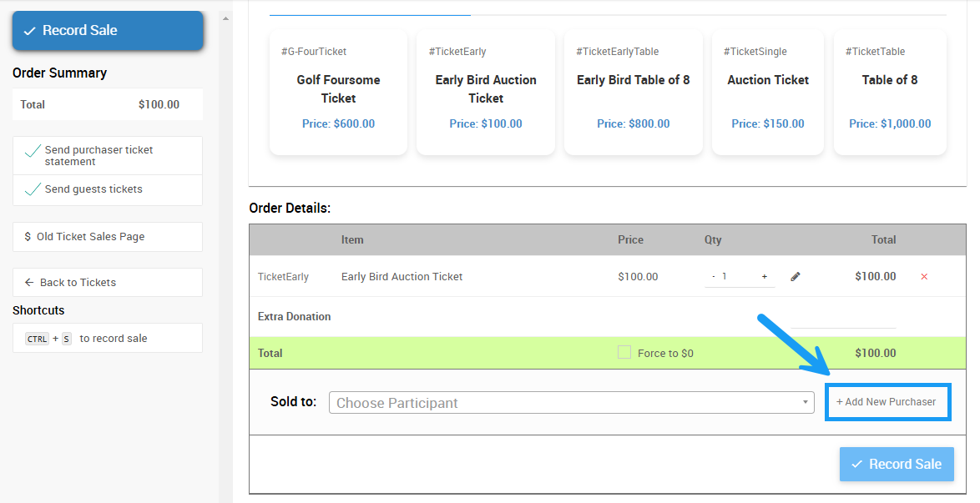Select the Golf Foursome Ticket card
980x503 pixels.
coord(338,93)
